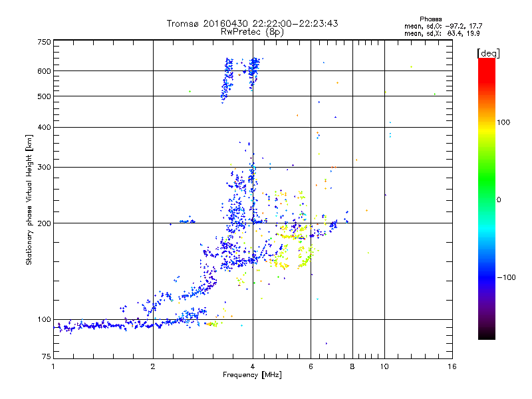Click the 'Phases' header text

430,19
